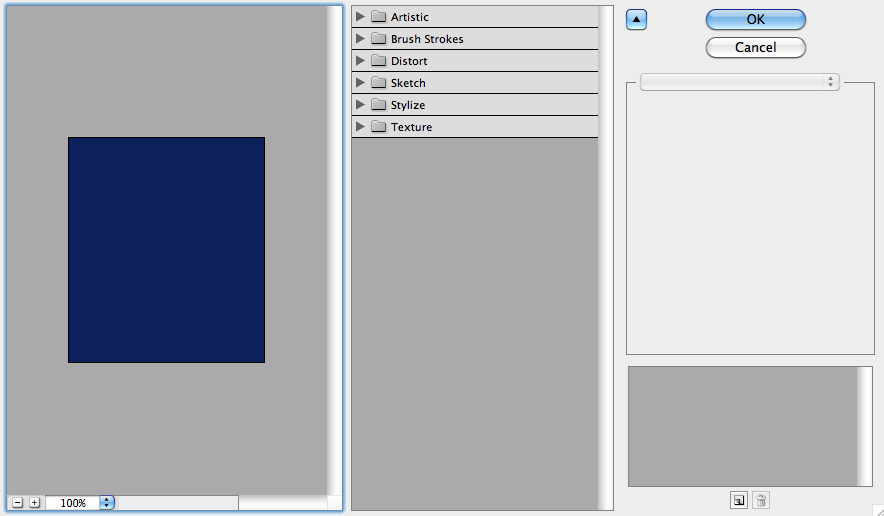Expand the Brush Strokes disclosure triangle
The height and width of the screenshot is (516, 884).
[361, 39]
